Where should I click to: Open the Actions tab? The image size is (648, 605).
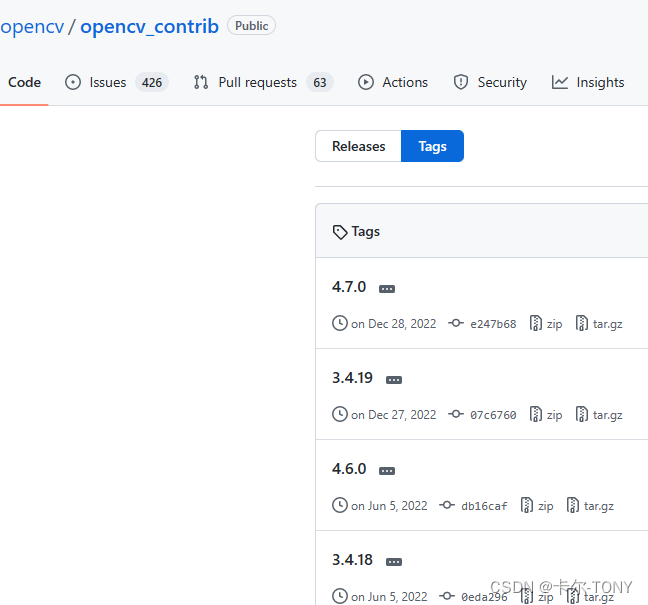click(405, 82)
